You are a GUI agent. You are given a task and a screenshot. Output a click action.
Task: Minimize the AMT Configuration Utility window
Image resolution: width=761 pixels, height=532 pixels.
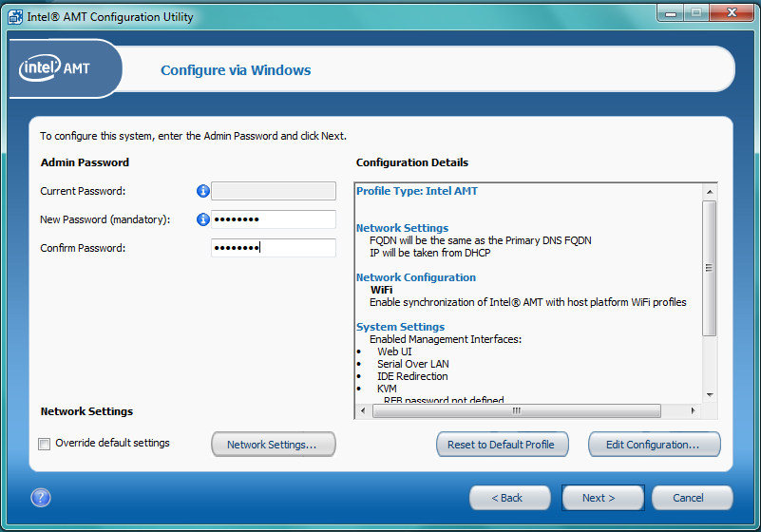pos(671,13)
